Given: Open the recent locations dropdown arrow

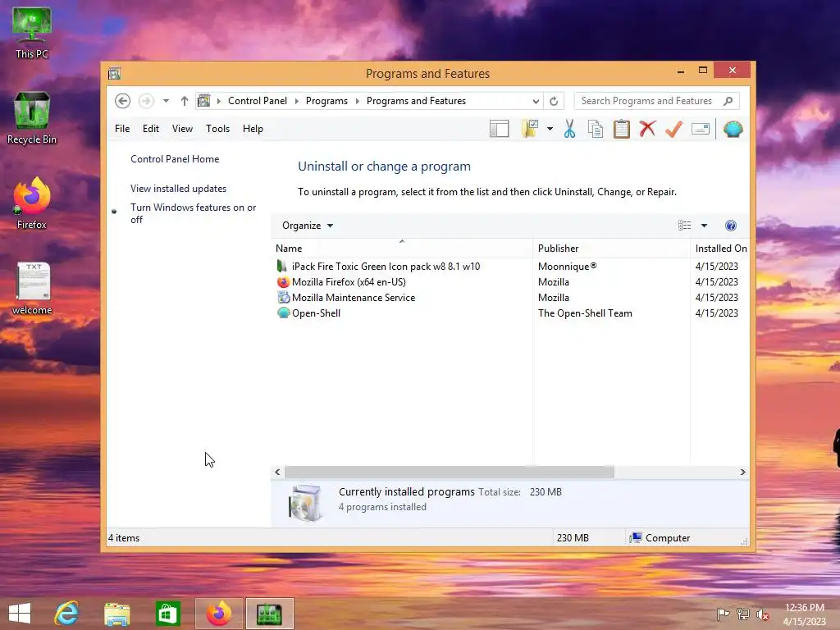Looking at the screenshot, I should (x=166, y=101).
